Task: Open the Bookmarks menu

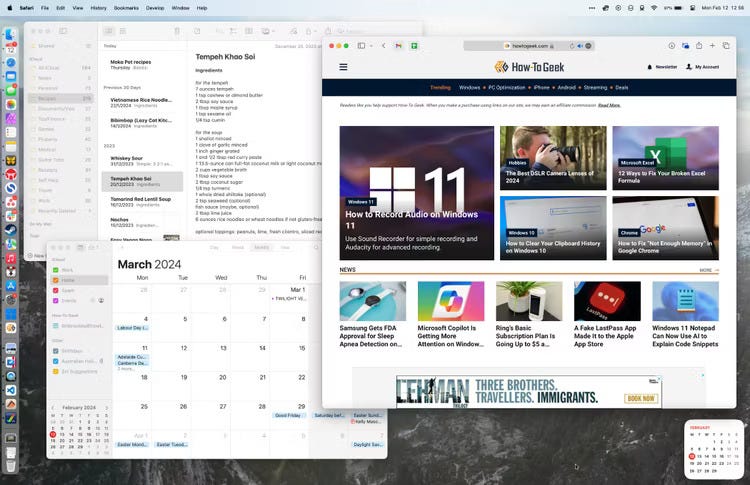Action: pyautogui.click(x=126, y=8)
